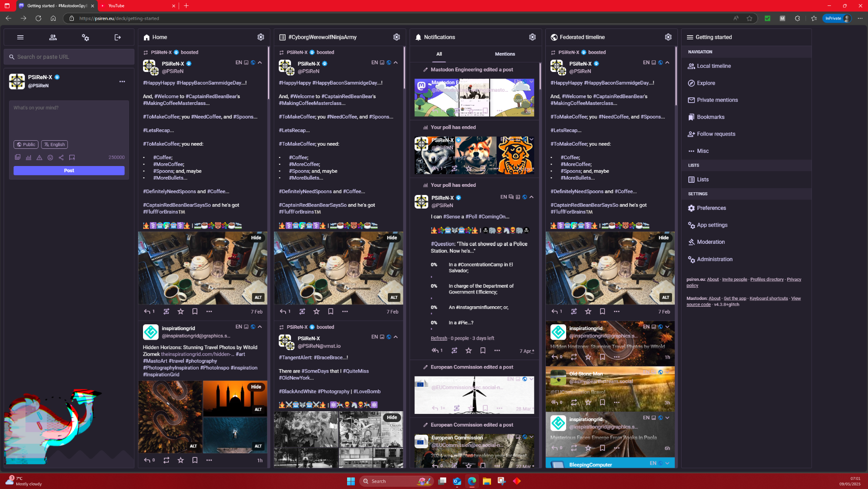This screenshot has height=489, width=868.
Task: Click the Notifications column scrollbar
Action: (540, 76)
